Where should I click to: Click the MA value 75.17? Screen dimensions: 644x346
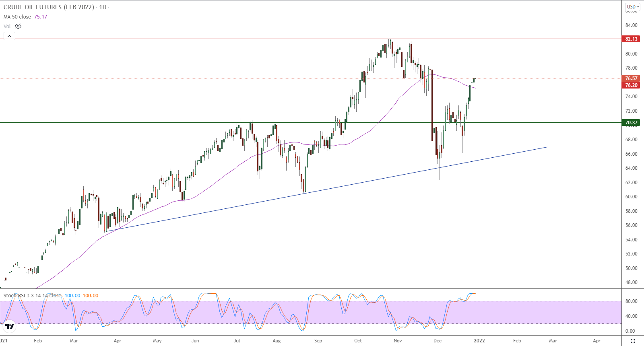tap(41, 17)
